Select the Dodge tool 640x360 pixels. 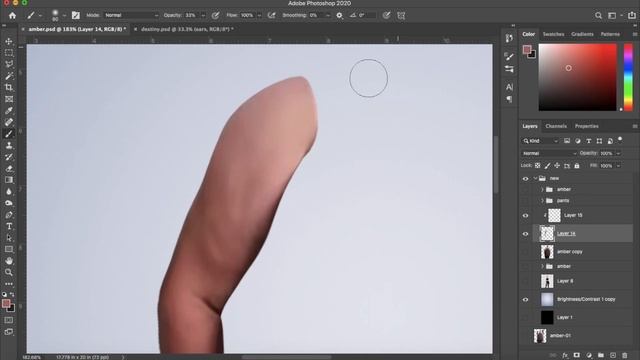(9, 203)
